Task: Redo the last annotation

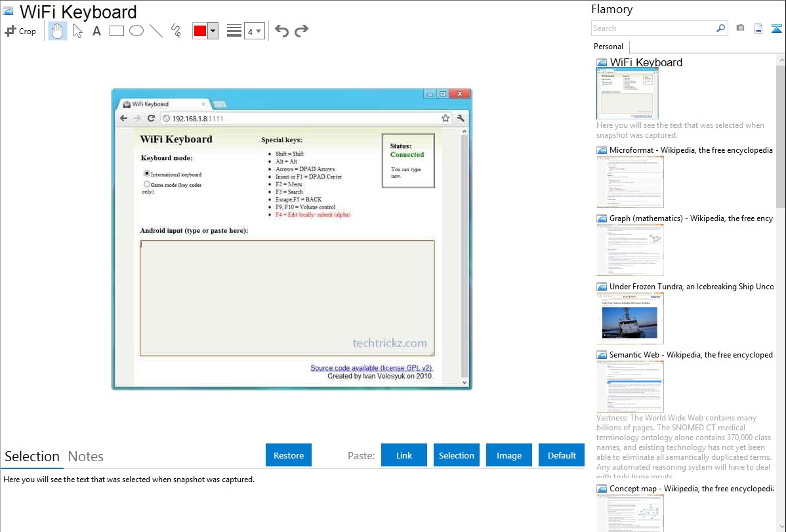Action: click(x=301, y=31)
